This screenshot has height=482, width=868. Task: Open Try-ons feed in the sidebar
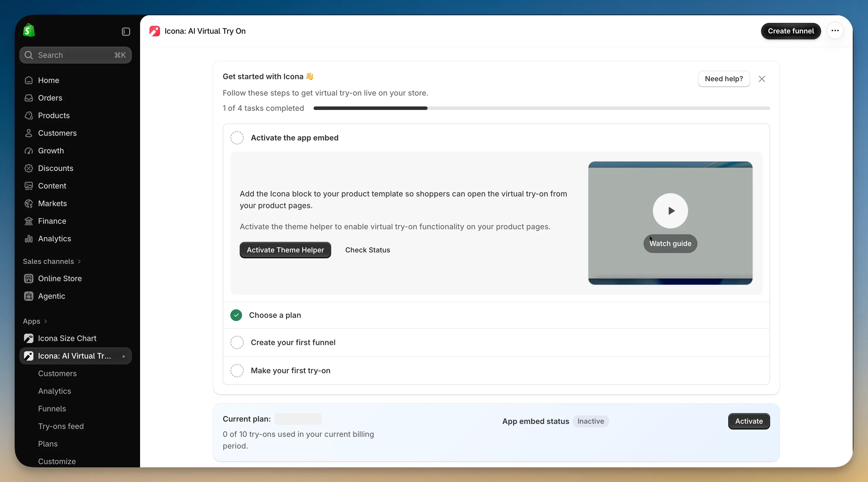(61, 426)
